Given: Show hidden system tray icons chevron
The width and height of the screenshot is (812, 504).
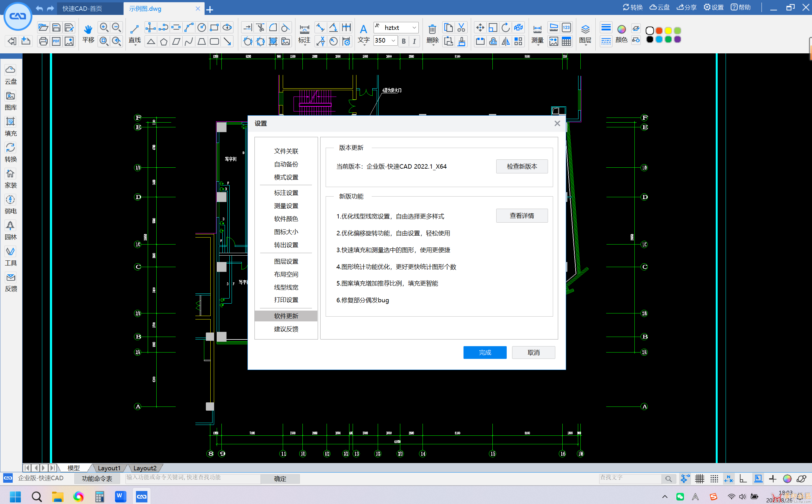Looking at the screenshot, I should coord(665,497).
